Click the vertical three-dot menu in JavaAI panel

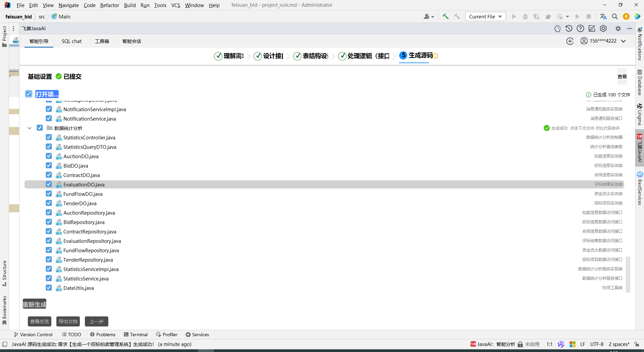13,29
